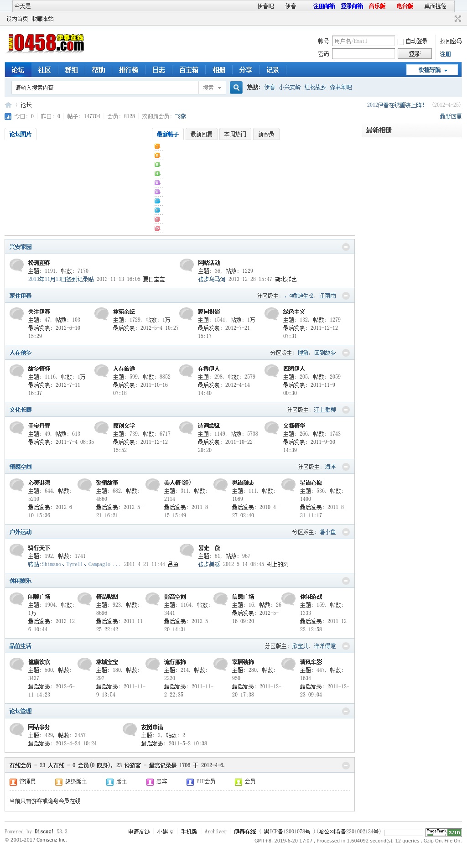Image resolution: width=467 pixels, height=868 pixels.
Task: Switch to the 本周热门 tab
Action: [235, 134]
